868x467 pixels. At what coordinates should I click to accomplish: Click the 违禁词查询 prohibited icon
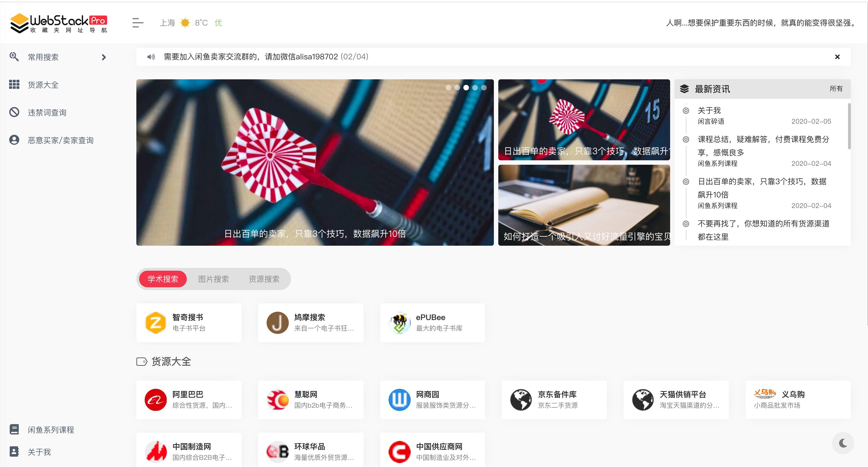click(14, 112)
